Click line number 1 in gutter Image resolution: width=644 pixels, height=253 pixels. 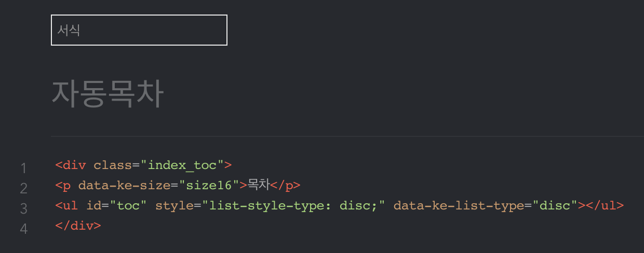point(23,168)
